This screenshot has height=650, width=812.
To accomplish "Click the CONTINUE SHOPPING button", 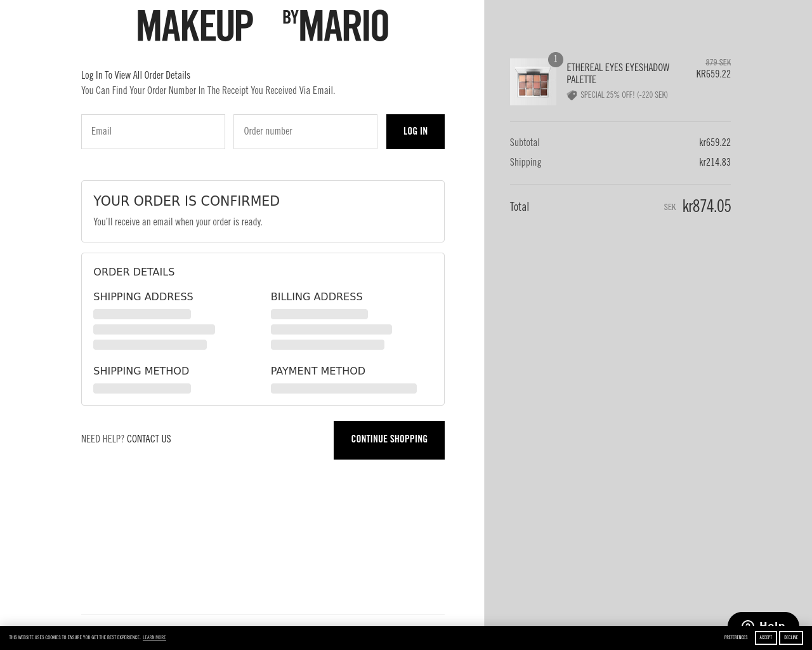I will 389,440.
